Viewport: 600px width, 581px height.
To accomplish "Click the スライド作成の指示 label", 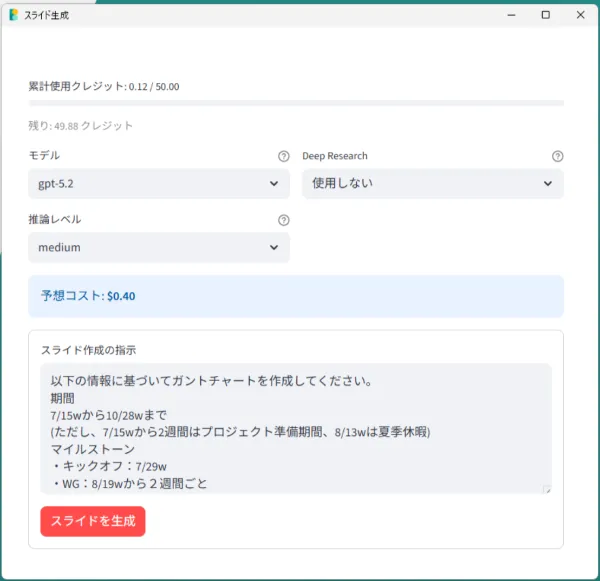I will pos(88,350).
